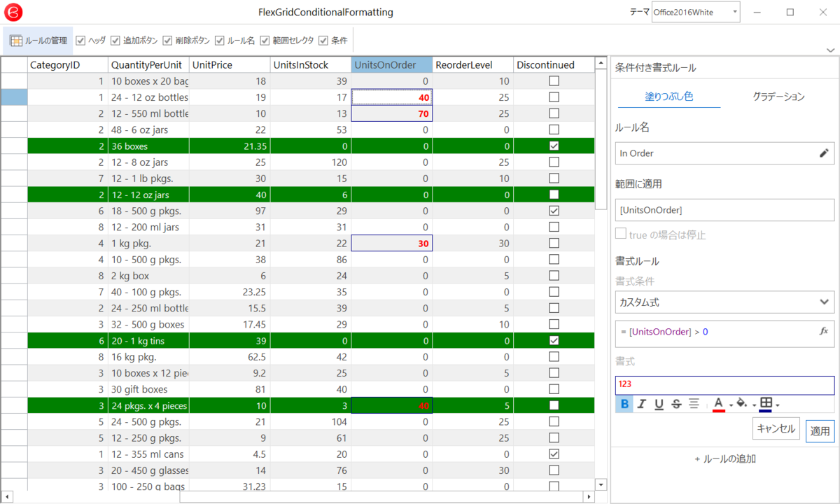Click the text alignment icon
Viewport: 840px width, 504px height.
pos(694,404)
